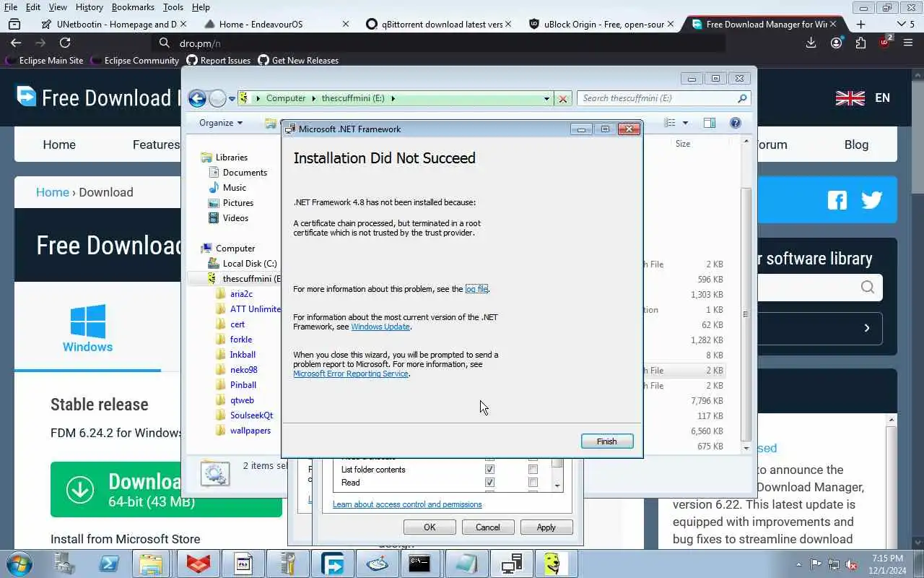
Task: Select Libraries in the navigation tree
Action: click(x=231, y=158)
